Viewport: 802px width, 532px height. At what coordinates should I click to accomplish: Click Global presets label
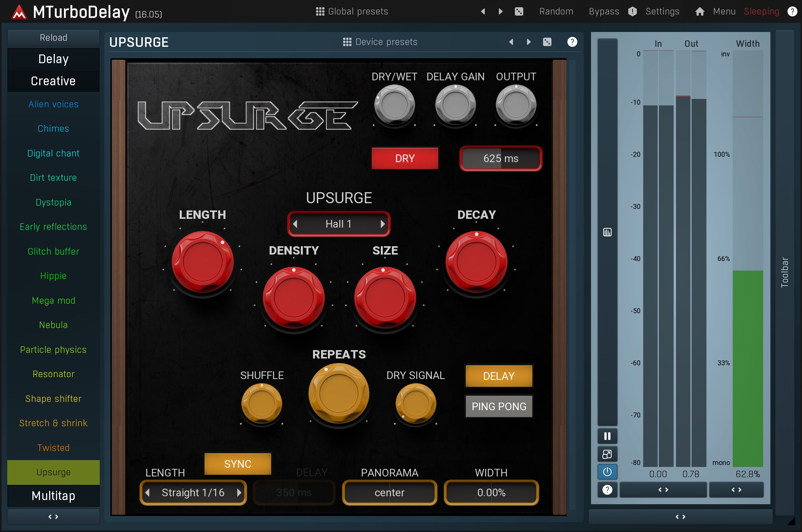click(358, 11)
